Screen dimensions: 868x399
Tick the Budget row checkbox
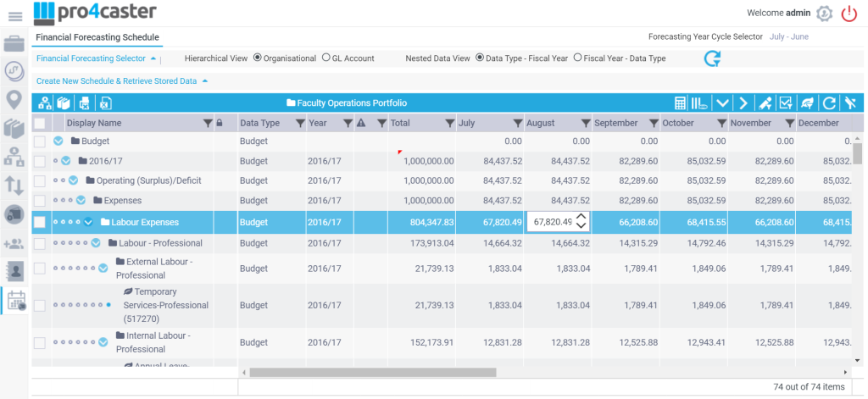39,141
